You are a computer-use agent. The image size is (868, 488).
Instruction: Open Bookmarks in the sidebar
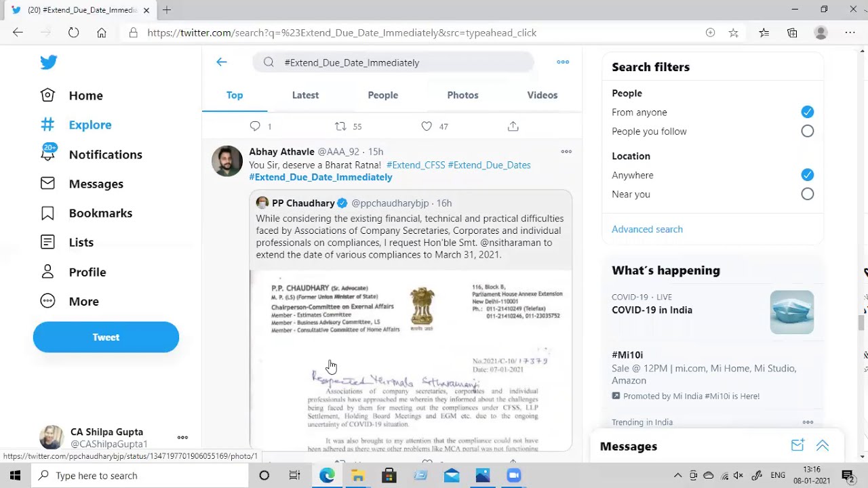86,213
